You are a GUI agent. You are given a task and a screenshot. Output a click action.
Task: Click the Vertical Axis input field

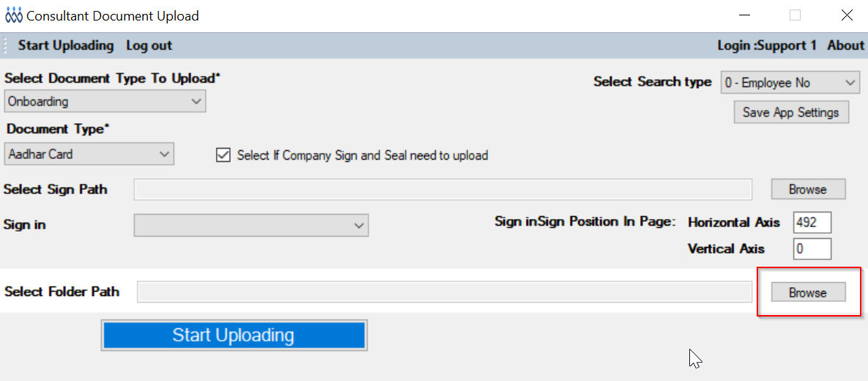[812, 249]
